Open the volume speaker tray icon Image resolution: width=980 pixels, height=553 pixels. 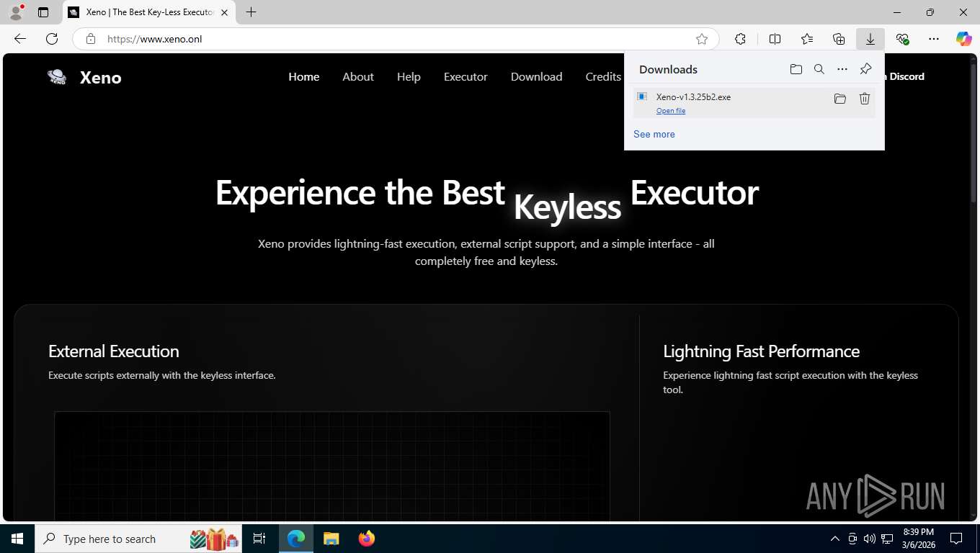870,539
